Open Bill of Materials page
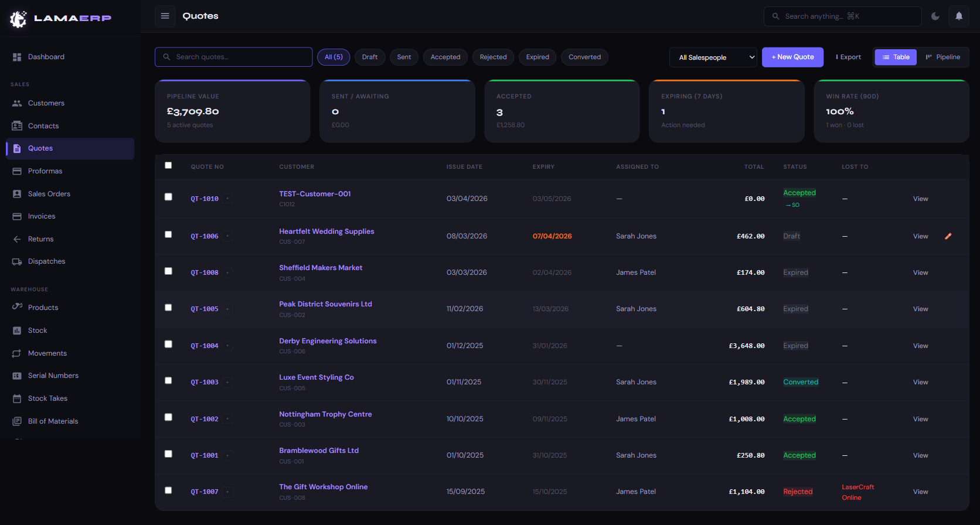The height and width of the screenshot is (525, 980). (x=53, y=421)
